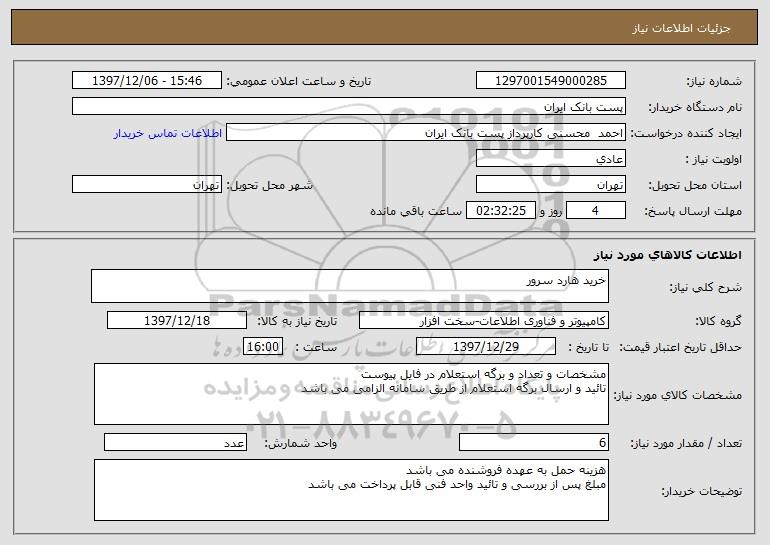Click the header title جزئیات اطلاعات نیاز
The width and height of the screenshot is (770, 545).
point(681,28)
